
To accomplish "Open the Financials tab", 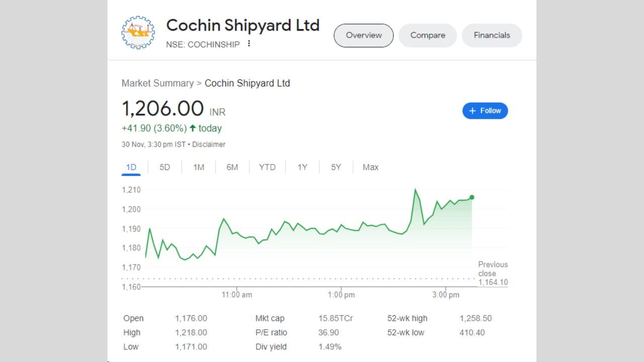I will pos(492,35).
